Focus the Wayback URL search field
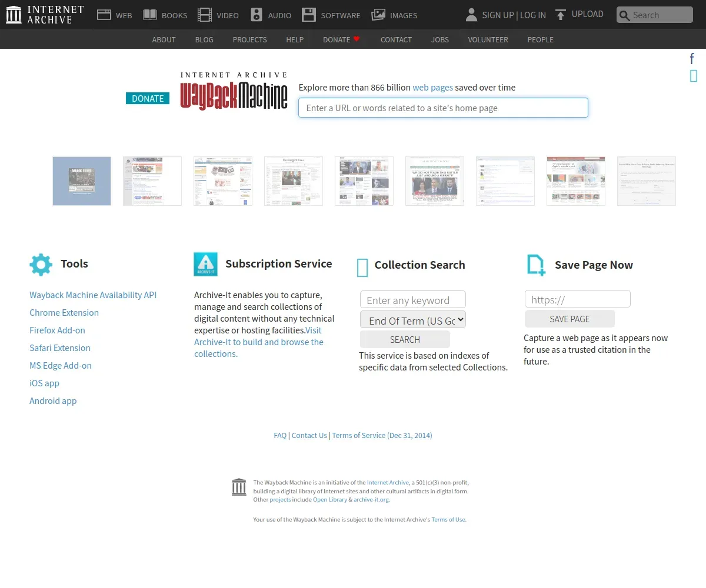Image resolution: width=706 pixels, height=588 pixels. pos(443,108)
